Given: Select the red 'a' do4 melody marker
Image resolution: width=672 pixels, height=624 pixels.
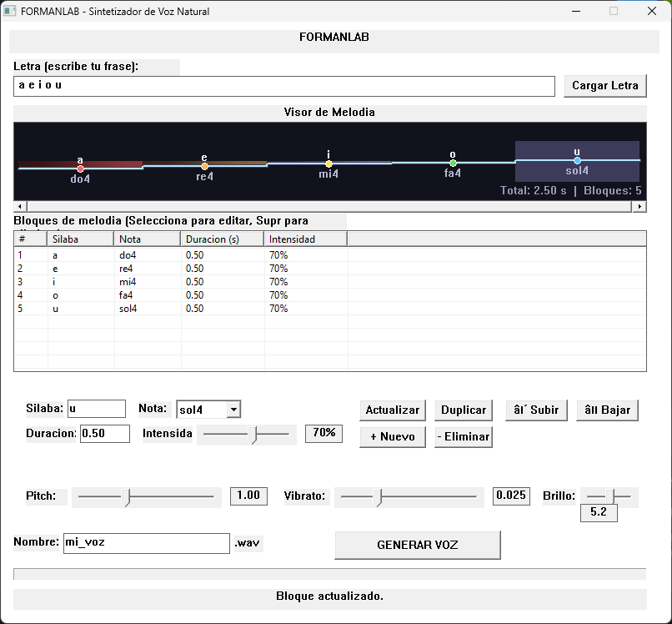Looking at the screenshot, I should tap(80, 169).
